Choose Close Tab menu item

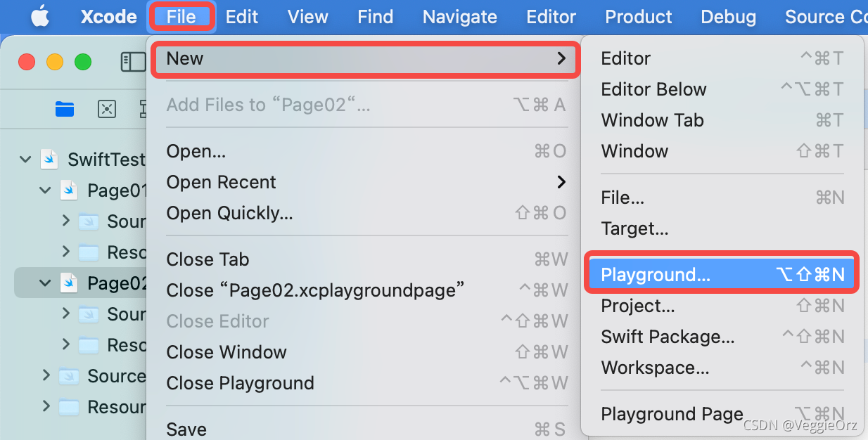366,259
